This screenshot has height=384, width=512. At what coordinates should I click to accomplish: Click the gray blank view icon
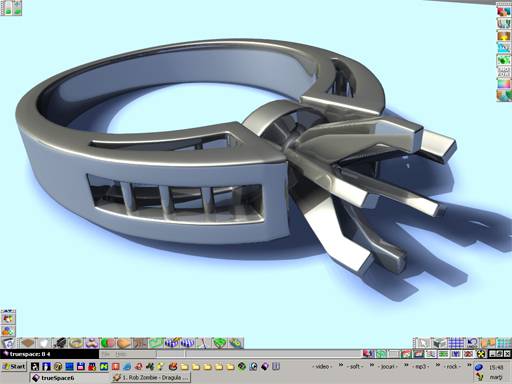coord(394,354)
